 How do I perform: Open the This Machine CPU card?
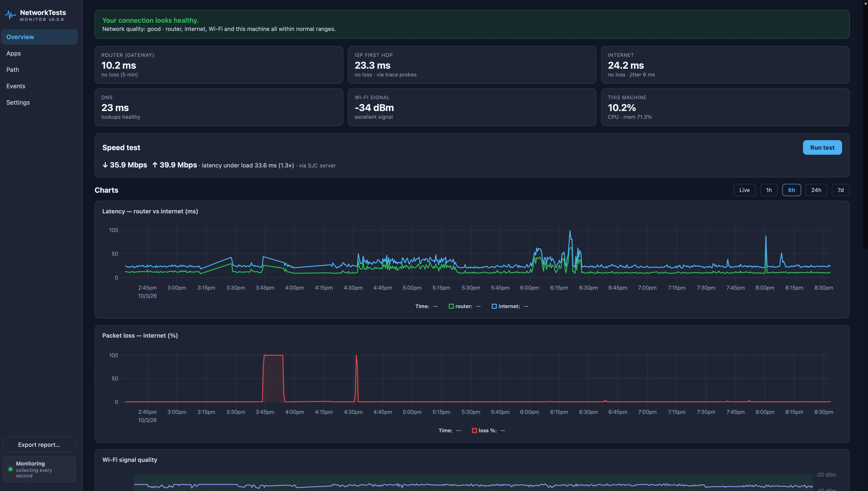[725, 107]
